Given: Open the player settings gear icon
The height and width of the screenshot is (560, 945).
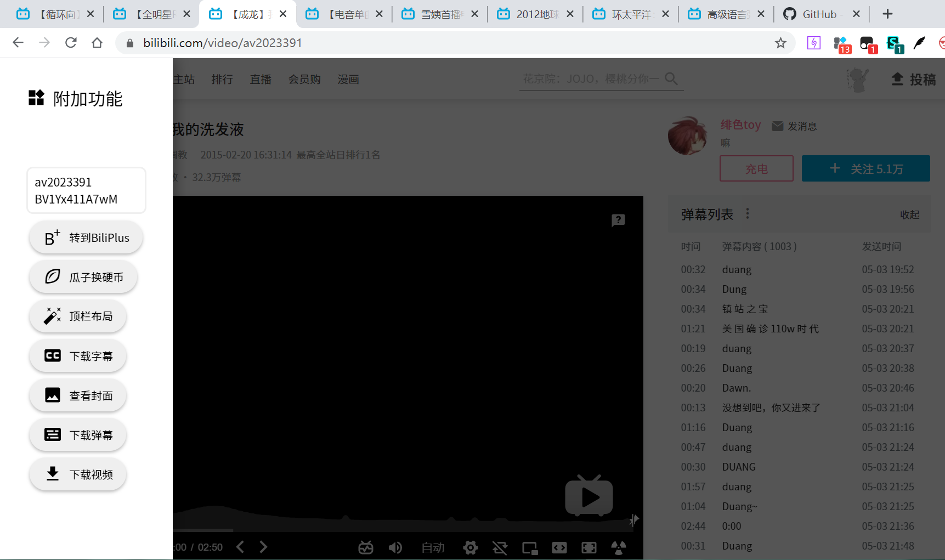Looking at the screenshot, I should click(470, 547).
